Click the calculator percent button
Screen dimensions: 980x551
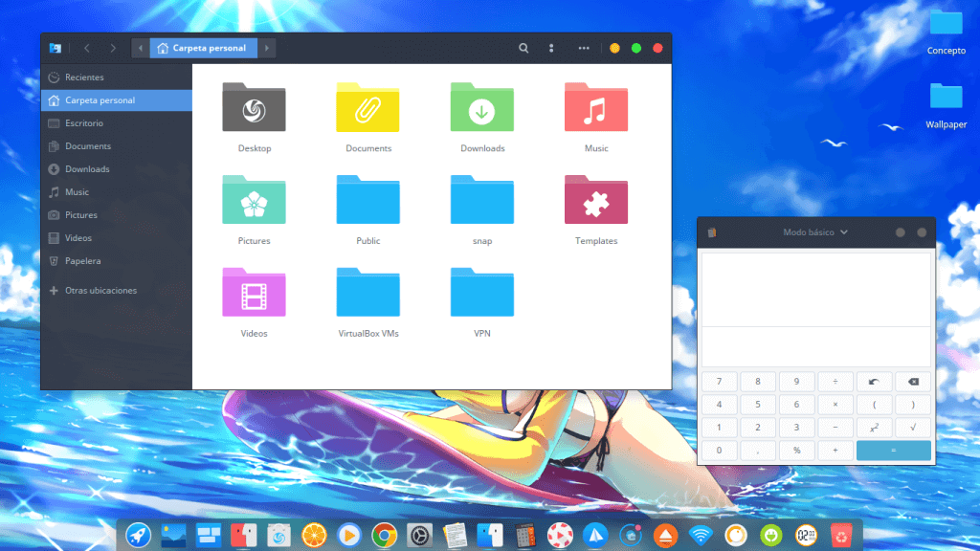pos(796,451)
